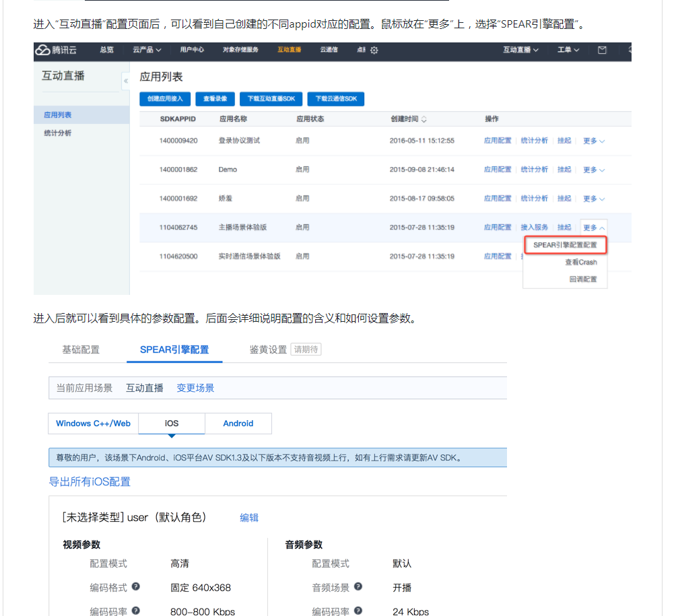
Task: Collapse 更多 for 主播场景体验版
Action: coord(594,228)
